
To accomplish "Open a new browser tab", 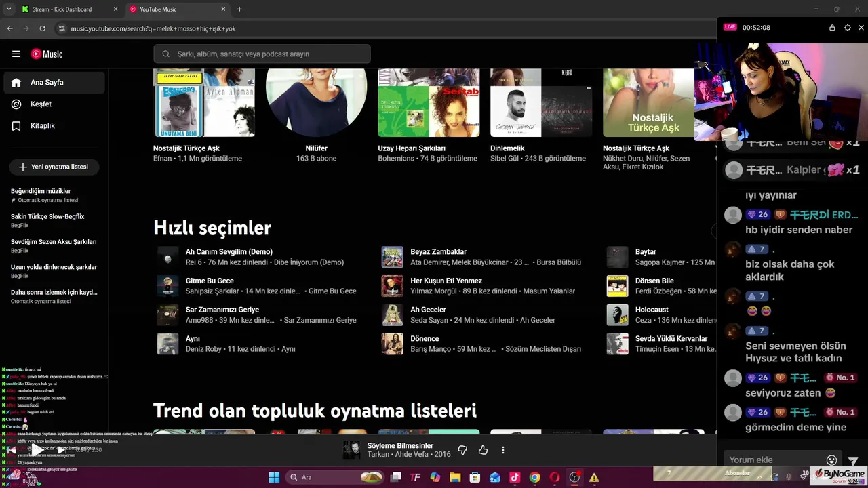I will (x=239, y=9).
